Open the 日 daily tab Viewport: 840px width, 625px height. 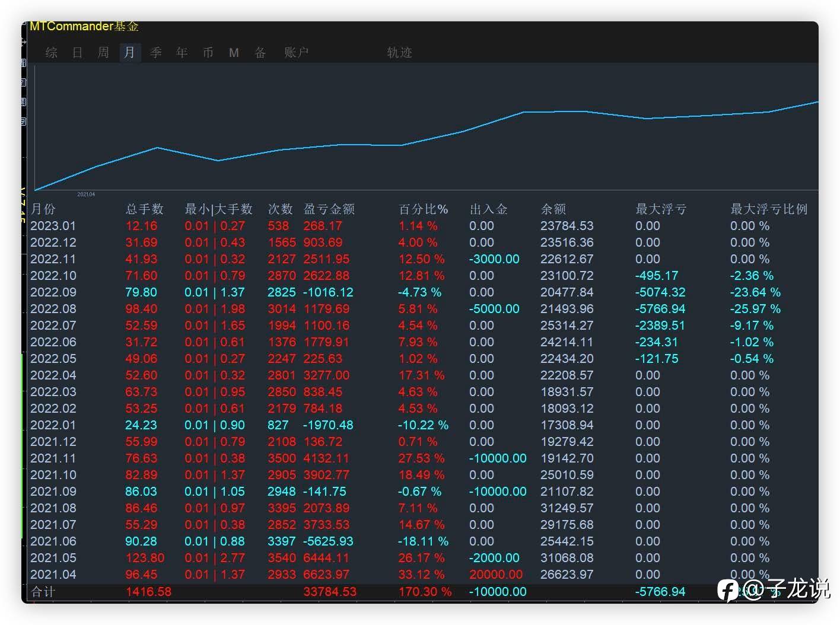(x=77, y=53)
